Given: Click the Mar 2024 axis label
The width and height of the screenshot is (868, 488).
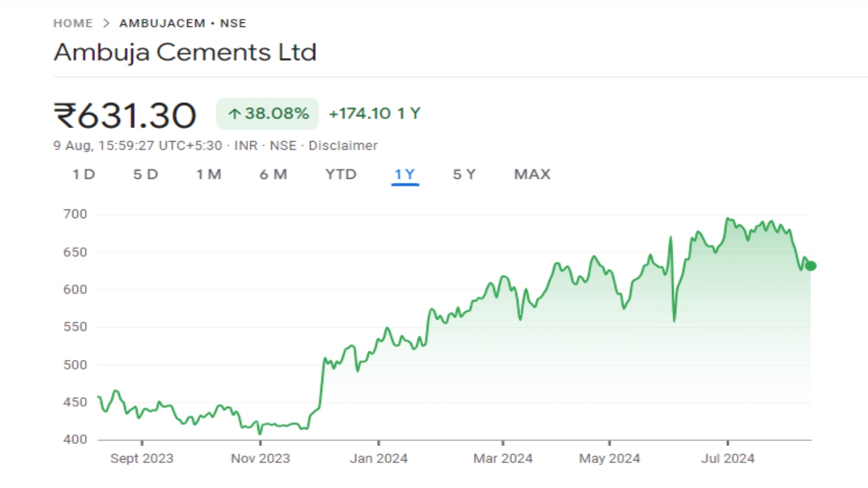Looking at the screenshot, I should [x=502, y=459].
